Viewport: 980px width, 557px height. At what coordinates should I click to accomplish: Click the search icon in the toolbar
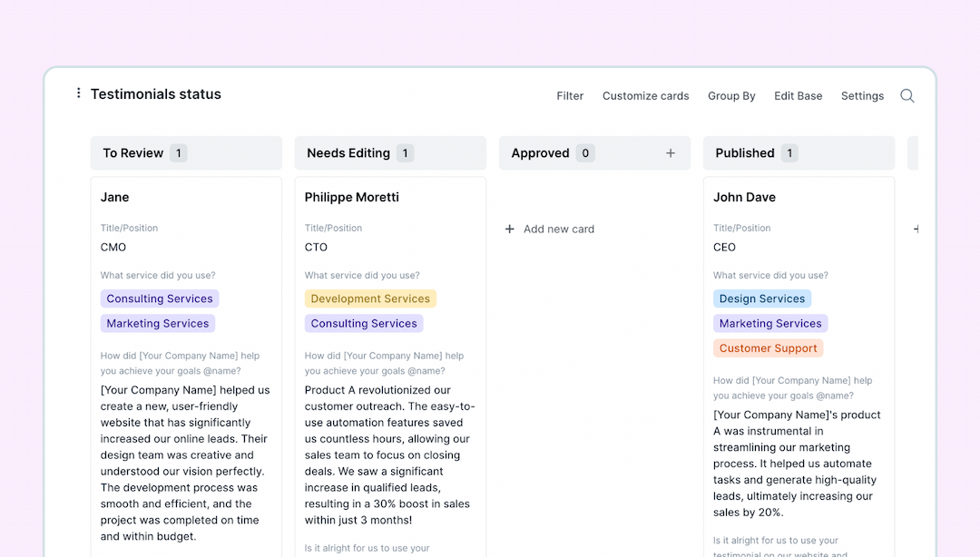point(906,95)
